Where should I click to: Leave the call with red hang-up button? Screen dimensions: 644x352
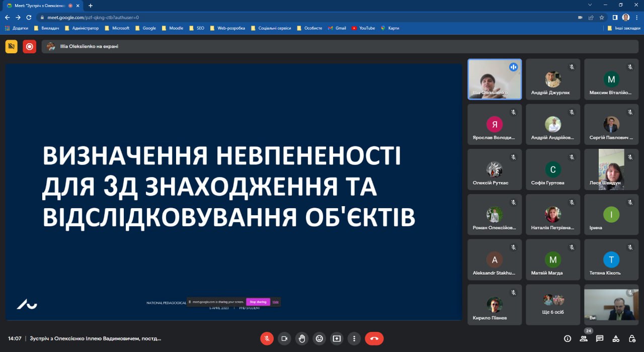(x=374, y=338)
